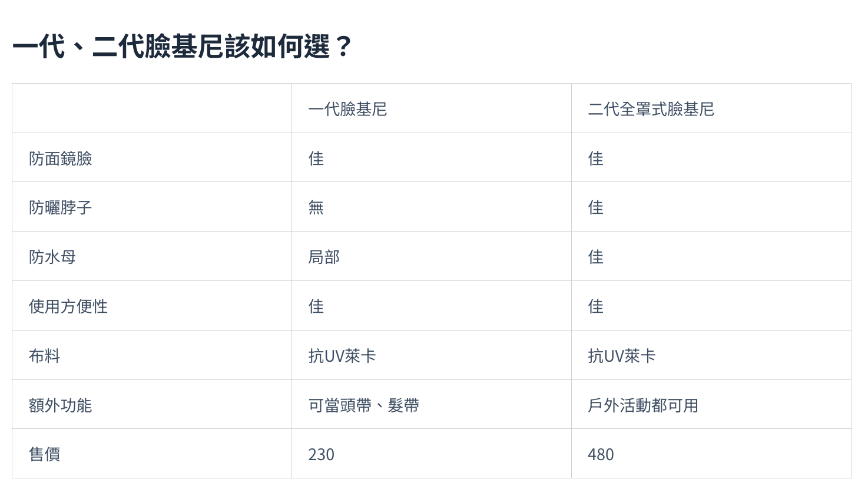Screen dimensions: 868x489
Task: Select the 一代臉基尼 column header
Action: pyautogui.click(x=347, y=109)
